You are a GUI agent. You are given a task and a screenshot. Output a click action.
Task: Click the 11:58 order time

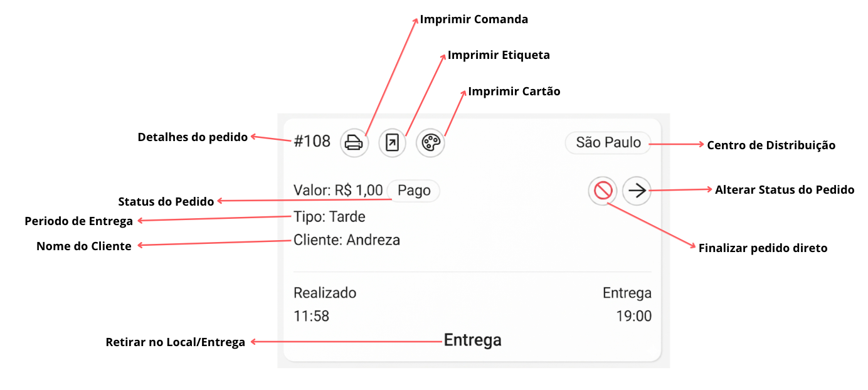tap(311, 316)
